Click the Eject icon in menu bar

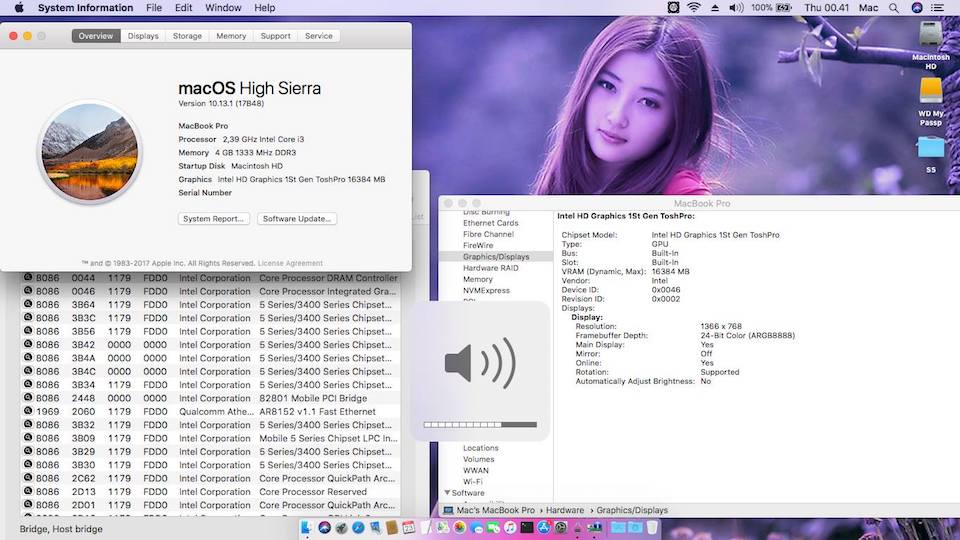[x=714, y=8]
